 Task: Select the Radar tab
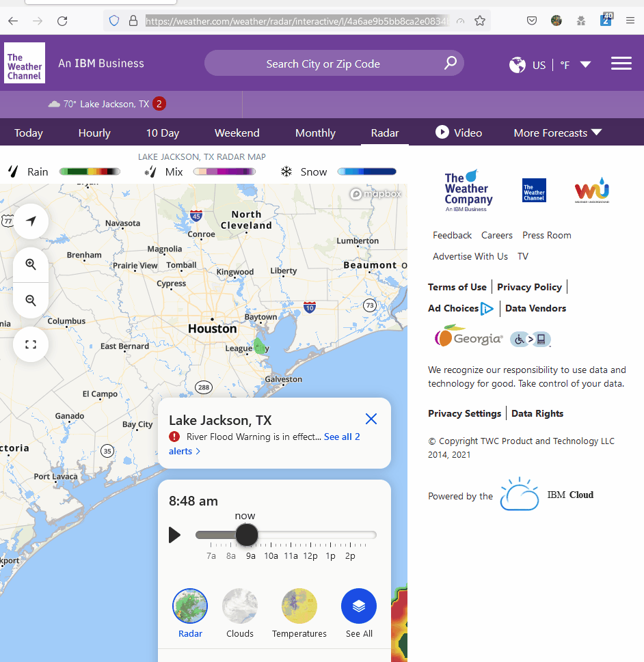pyautogui.click(x=385, y=133)
